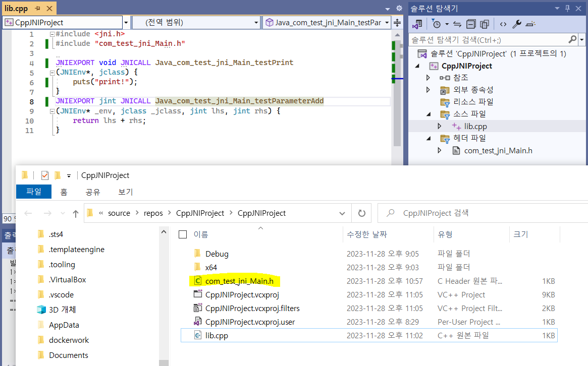Click File Explorer refresh button
Image resolution: width=588 pixels, height=366 pixels.
tap(361, 213)
